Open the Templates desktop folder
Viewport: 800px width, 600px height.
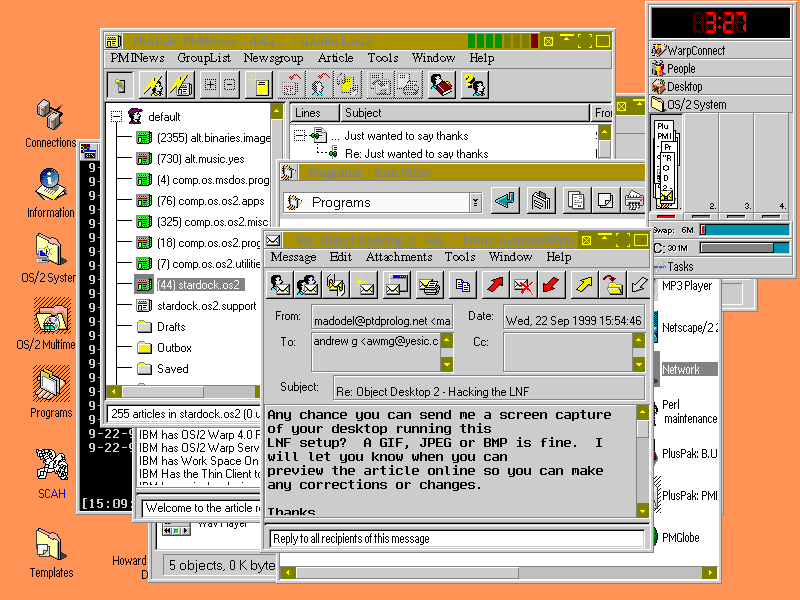coord(51,554)
